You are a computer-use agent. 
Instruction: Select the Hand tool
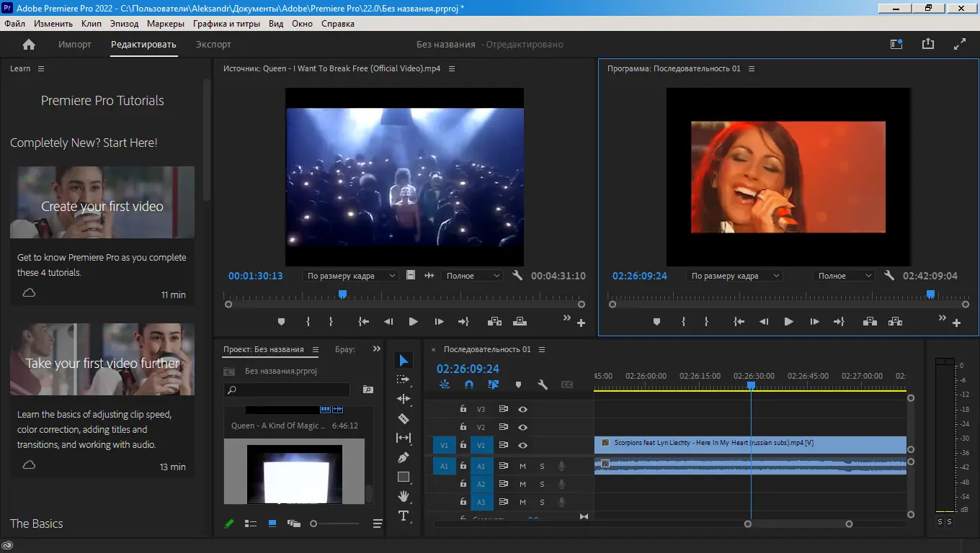coord(404,495)
